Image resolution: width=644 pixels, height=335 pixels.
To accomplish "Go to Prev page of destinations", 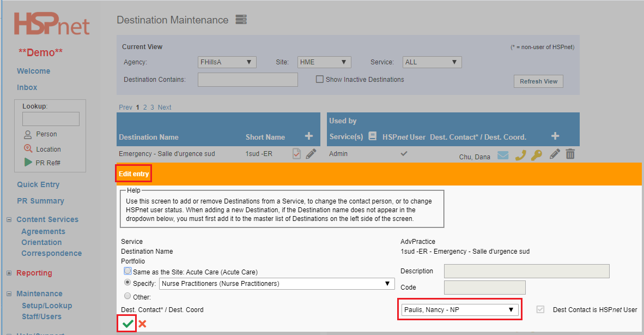I will (x=125, y=107).
